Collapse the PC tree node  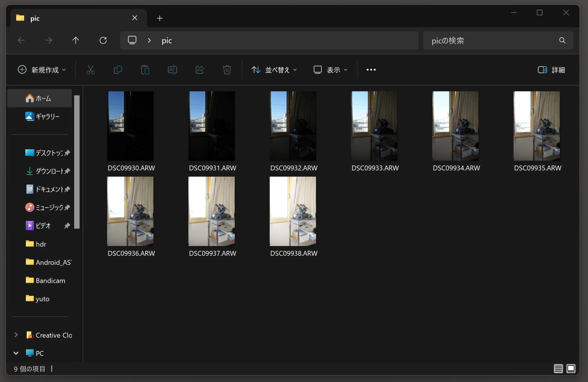coord(16,353)
